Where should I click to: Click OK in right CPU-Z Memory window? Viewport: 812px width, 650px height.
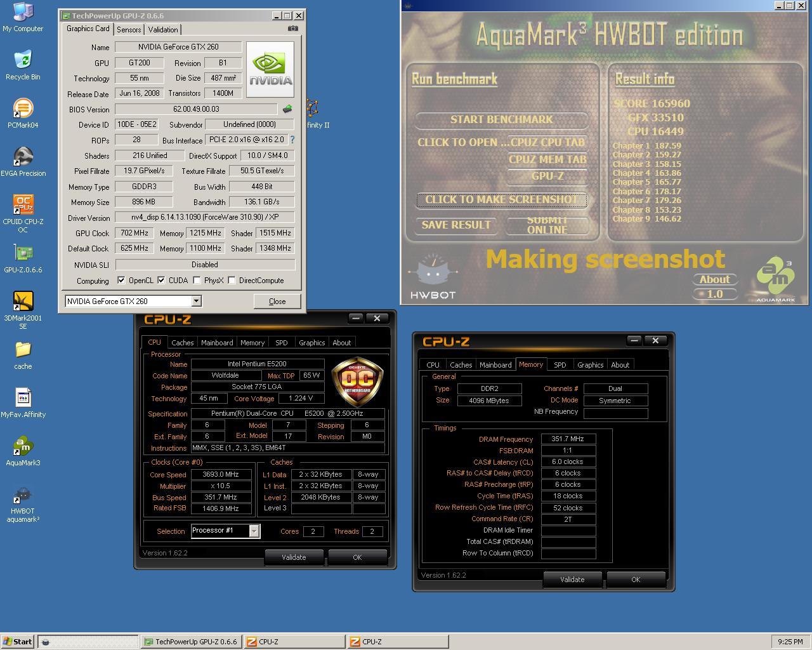coord(636,580)
